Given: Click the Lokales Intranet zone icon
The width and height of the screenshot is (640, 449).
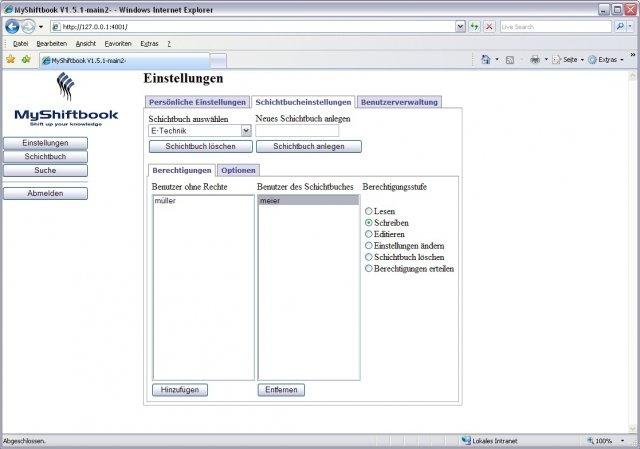Looking at the screenshot, I should (x=466, y=440).
